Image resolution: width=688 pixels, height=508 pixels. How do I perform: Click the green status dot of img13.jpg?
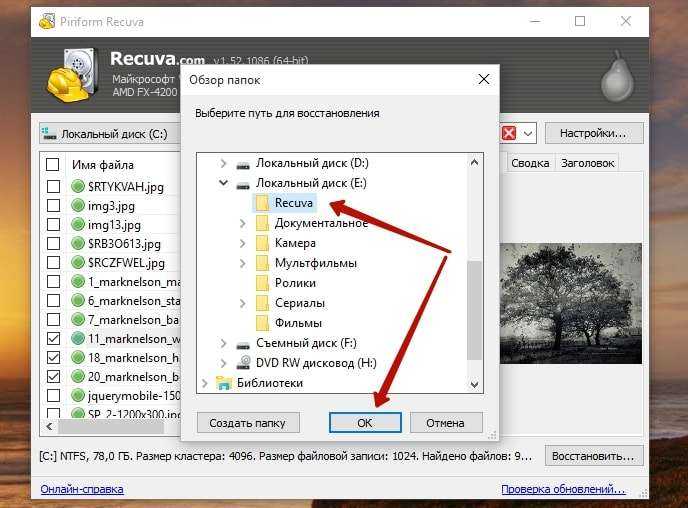[x=78, y=224]
